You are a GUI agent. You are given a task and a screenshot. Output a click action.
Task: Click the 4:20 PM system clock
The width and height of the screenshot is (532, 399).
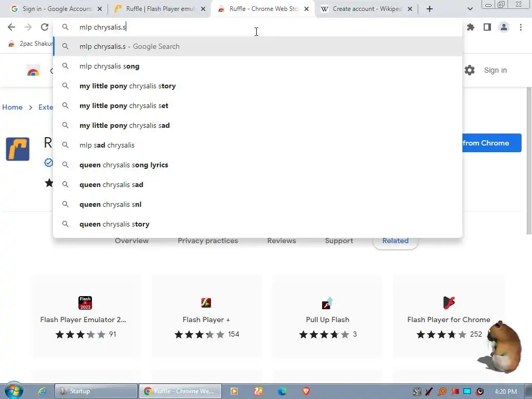pyautogui.click(x=506, y=392)
